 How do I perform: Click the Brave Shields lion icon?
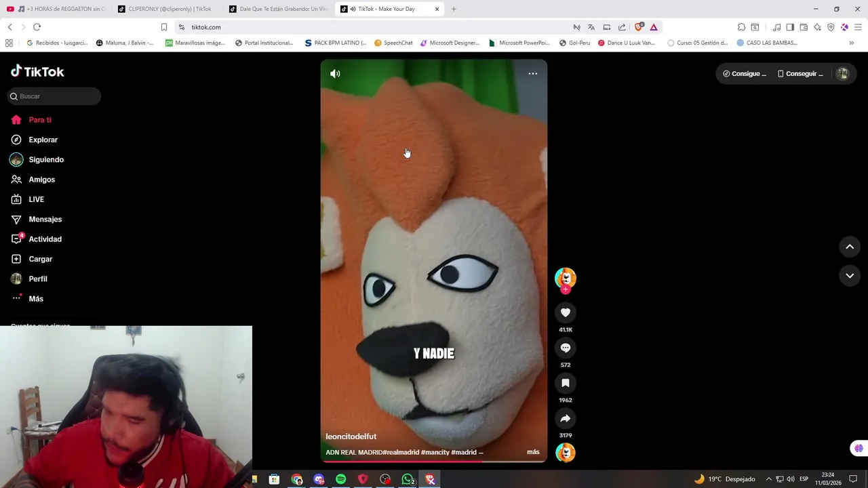[x=638, y=27]
